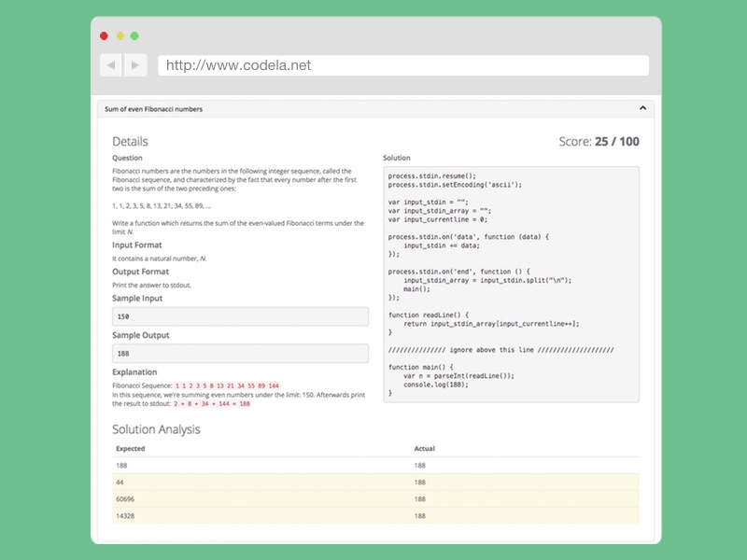Click the Expected value 60696
The width and height of the screenshot is (747, 560).
point(125,499)
